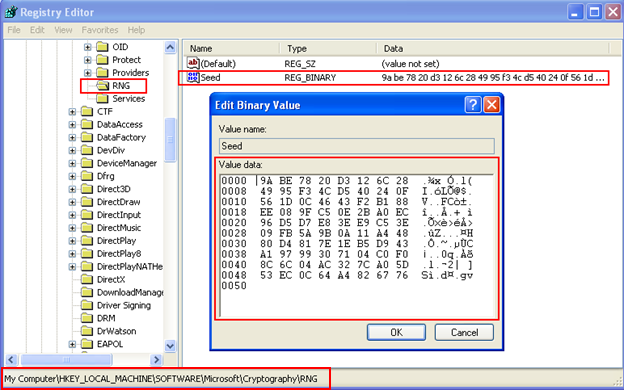
Task: Expand the DirectPlay key
Action: [x=72, y=241]
